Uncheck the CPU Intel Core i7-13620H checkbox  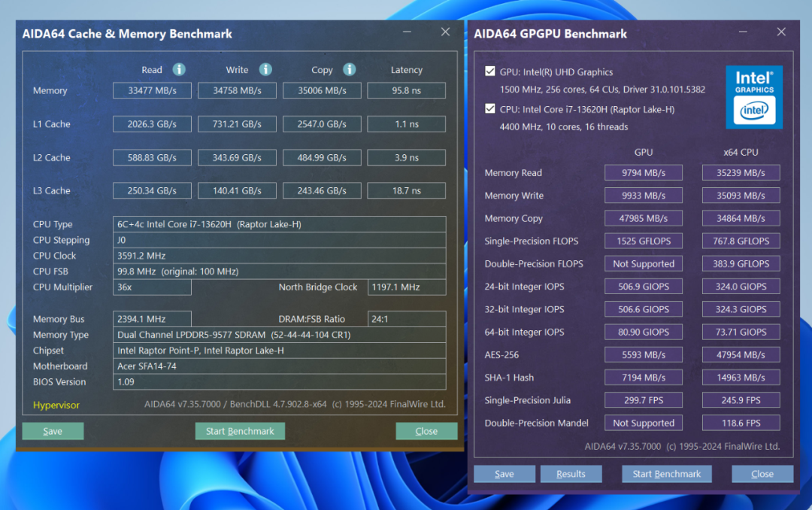(x=490, y=109)
